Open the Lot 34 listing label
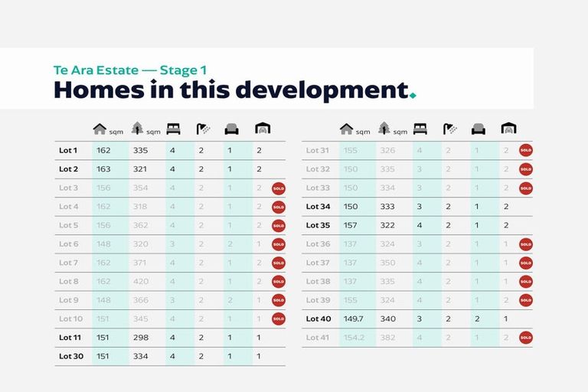The width and height of the screenshot is (588, 392). pos(318,207)
